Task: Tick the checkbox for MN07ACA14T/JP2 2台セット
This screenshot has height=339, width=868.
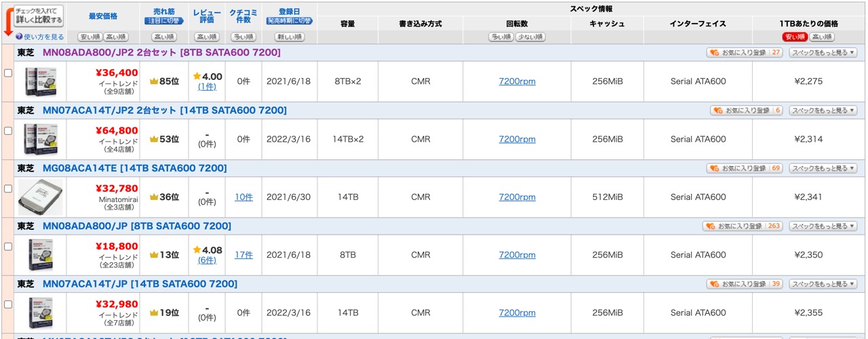Action: tap(8, 130)
